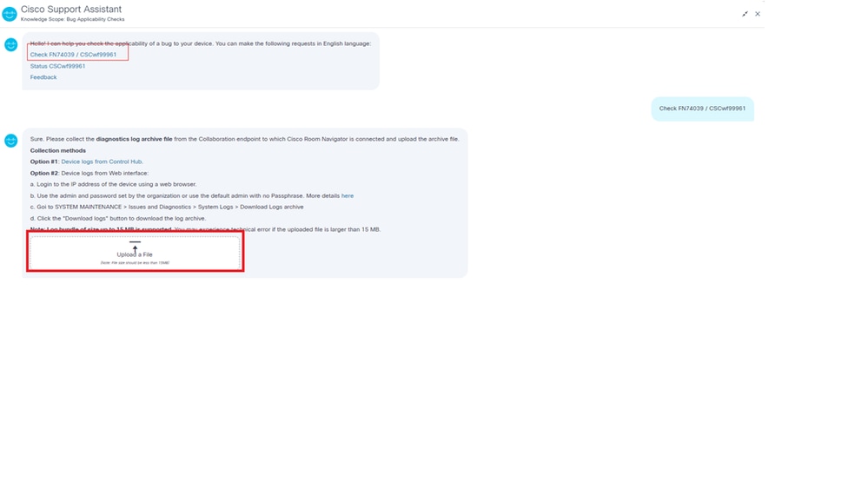Click the minimize chat window arrow icon
This screenshot has width=868, height=488.
745,14
